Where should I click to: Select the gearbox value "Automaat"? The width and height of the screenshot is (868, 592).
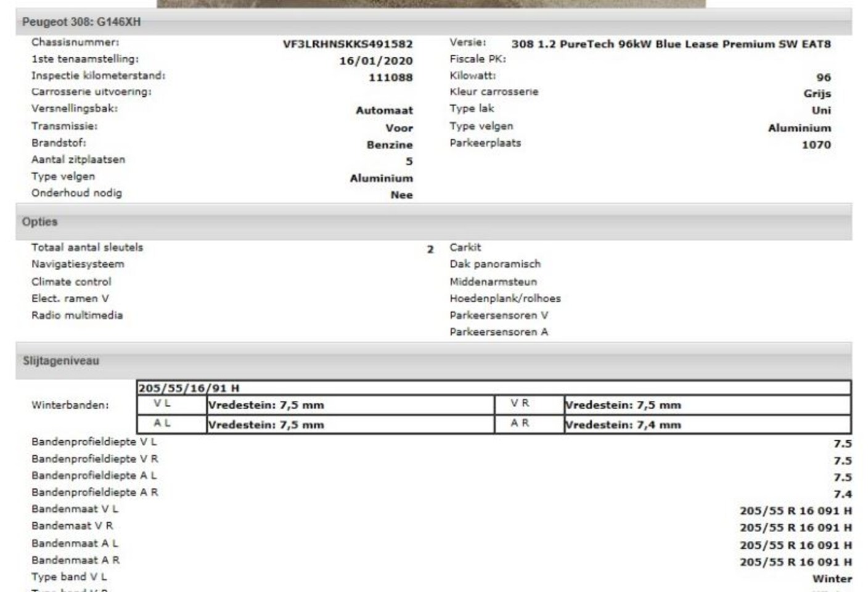coord(384,110)
